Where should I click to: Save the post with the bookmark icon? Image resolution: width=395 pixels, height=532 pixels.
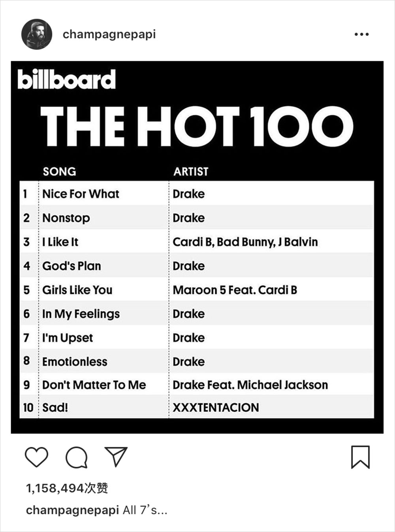pos(360,457)
